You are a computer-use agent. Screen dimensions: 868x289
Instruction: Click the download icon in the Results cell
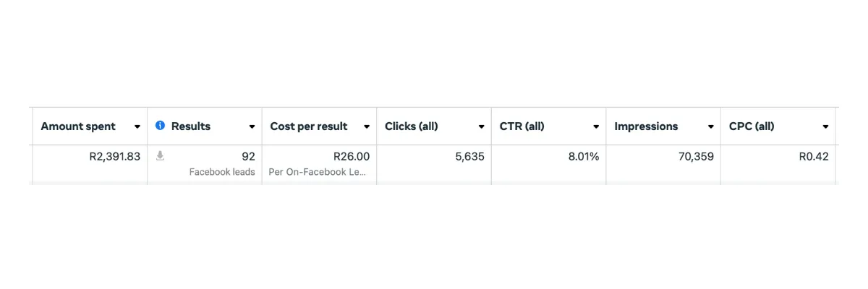point(161,155)
